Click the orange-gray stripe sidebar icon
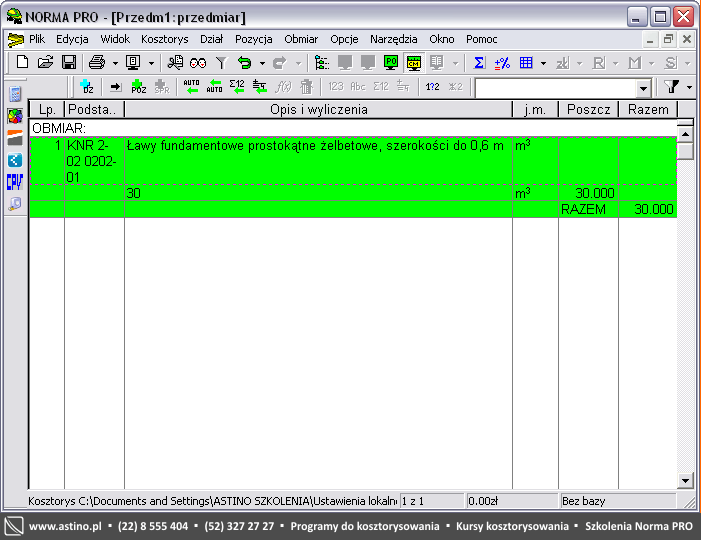The width and height of the screenshot is (701, 540). 15,138
